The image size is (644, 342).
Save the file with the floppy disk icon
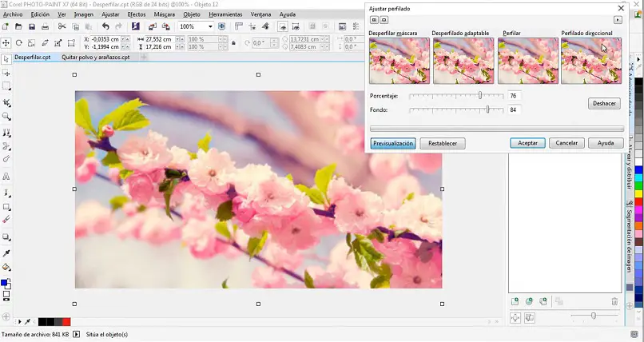point(32,26)
